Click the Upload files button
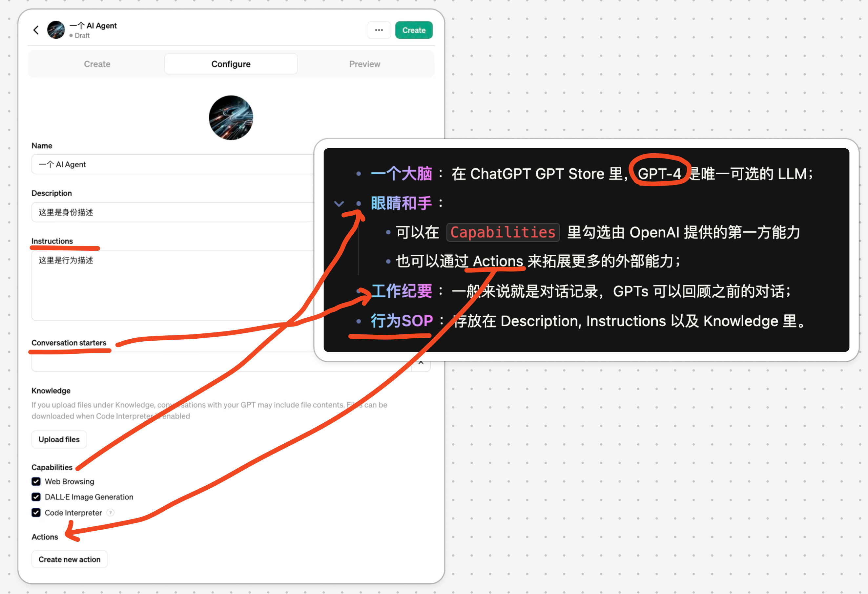This screenshot has width=868, height=594. point(59,439)
